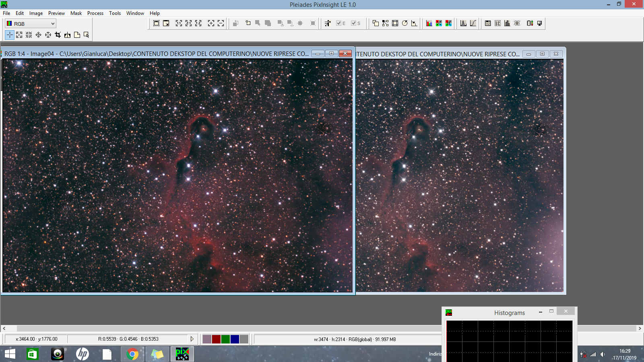Open Windows Store from the taskbar
Viewport: 644px width, 362px height.
point(32,354)
